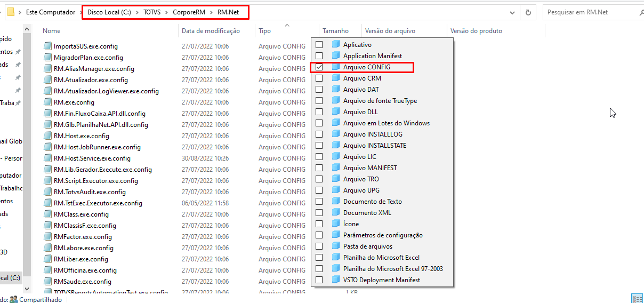Click the Ícone filter type icon
Screen dimensions: 644x303
point(335,224)
